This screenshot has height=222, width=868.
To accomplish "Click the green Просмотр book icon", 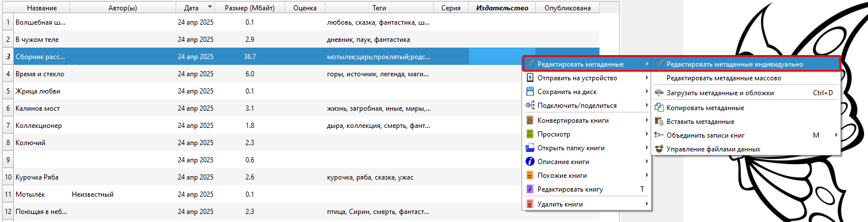I will pyautogui.click(x=531, y=134).
